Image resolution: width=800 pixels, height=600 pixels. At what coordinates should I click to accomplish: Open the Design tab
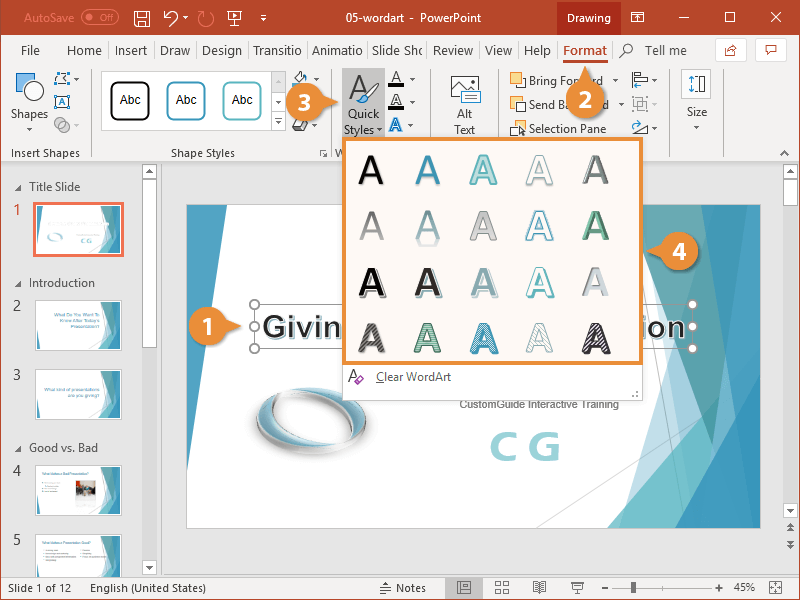tap(221, 50)
